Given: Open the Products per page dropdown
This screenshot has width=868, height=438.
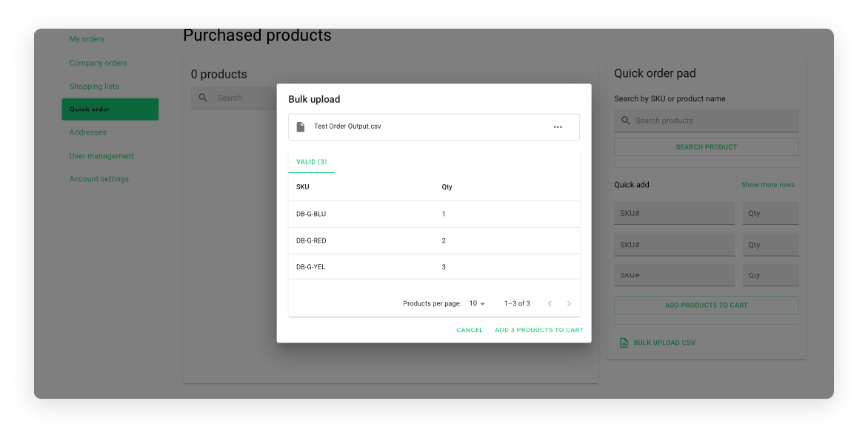Looking at the screenshot, I should [x=477, y=303].
